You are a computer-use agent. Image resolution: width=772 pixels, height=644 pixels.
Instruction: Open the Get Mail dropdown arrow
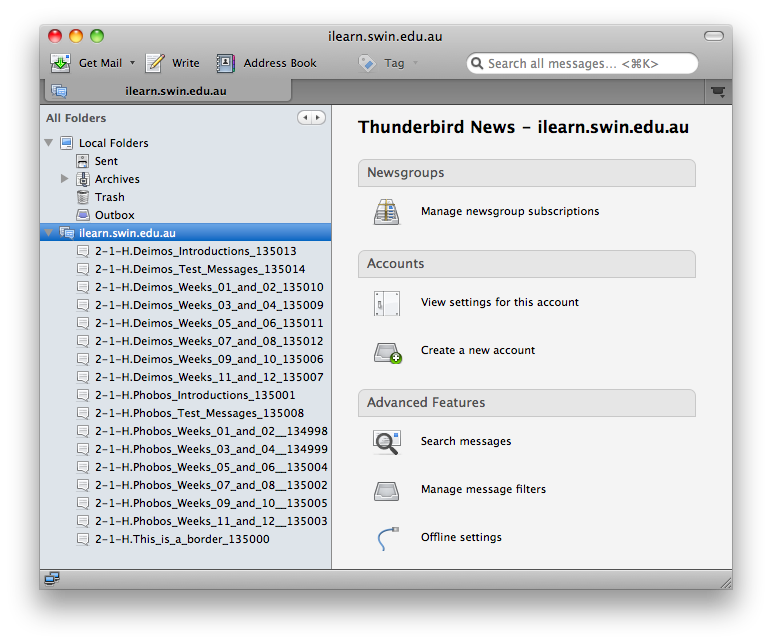tap(132, 63)
